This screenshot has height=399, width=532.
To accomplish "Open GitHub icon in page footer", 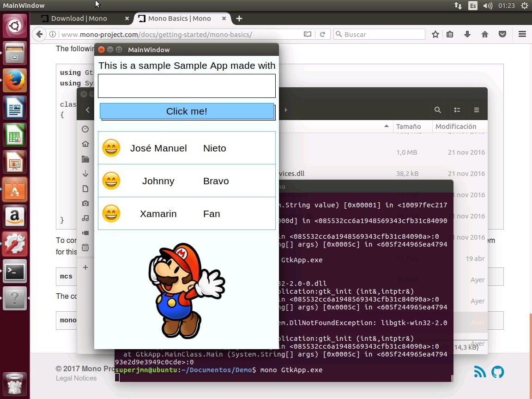I will click(x=498, y=371).
